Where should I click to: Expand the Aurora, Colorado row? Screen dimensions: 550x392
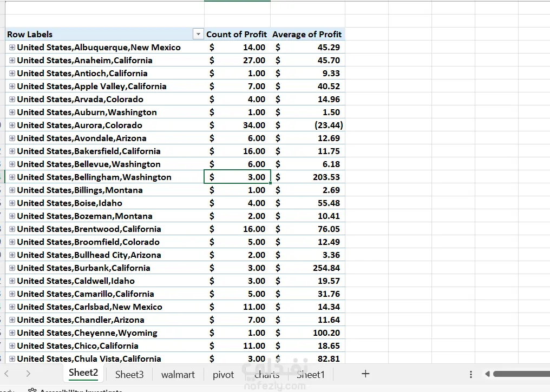12,125
